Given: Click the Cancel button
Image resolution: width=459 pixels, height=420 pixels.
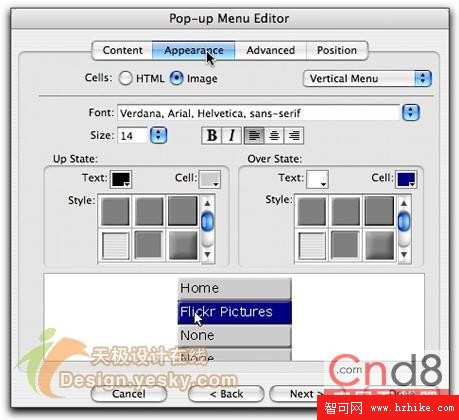Looking at the screenshot, I should click(129, 394).
